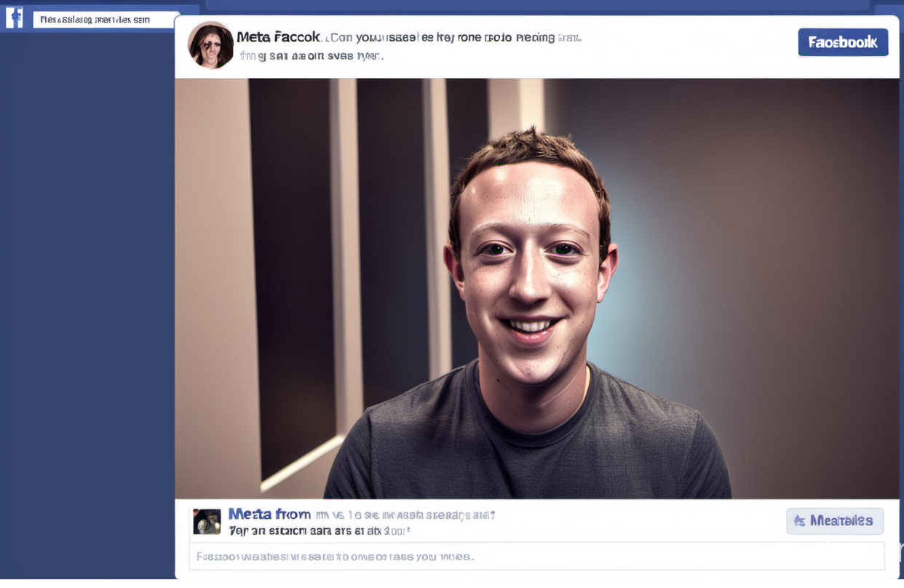Click the thumbs icon inside the Meatales button
This screenshot has width=904, height=588.
[x=800, y=521]
